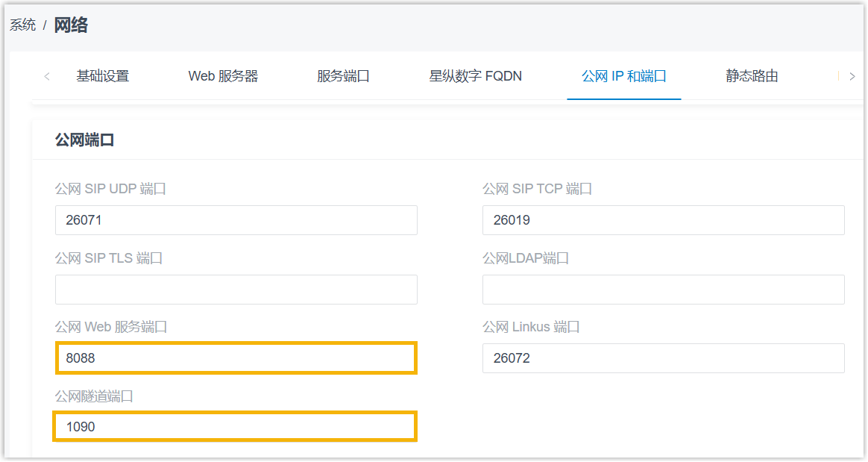Click the left tab scroll arrow
Viewport: 868px width, 462px height.
(47, 76)
